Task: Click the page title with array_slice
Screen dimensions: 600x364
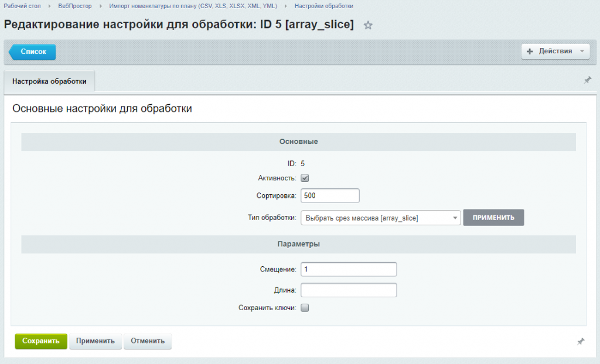Action: click(x=179, y=25)
